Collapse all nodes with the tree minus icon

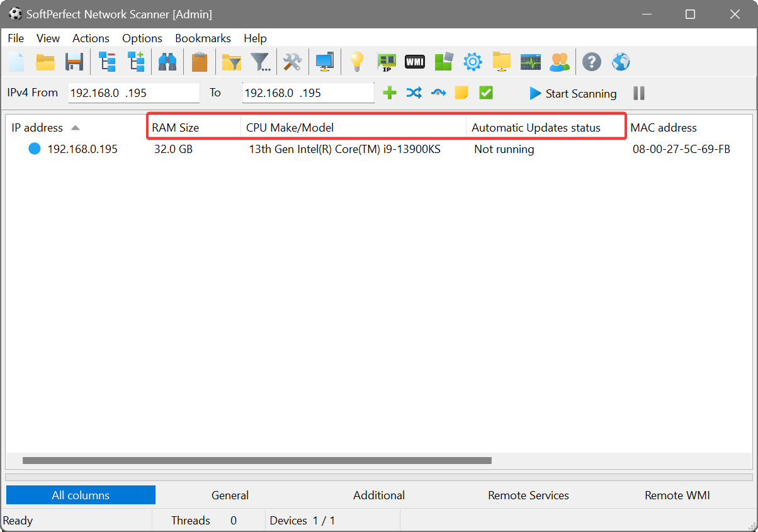(x=107, y=62)
